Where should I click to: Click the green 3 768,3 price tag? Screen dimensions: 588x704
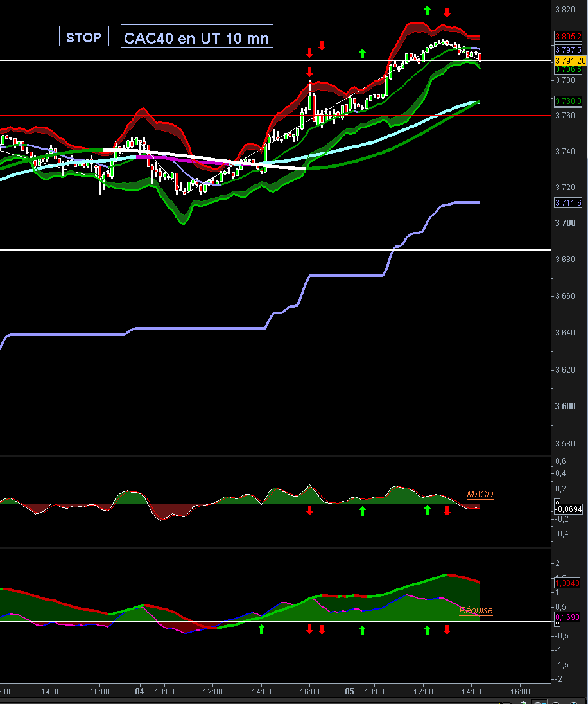(x=568, y=101)
